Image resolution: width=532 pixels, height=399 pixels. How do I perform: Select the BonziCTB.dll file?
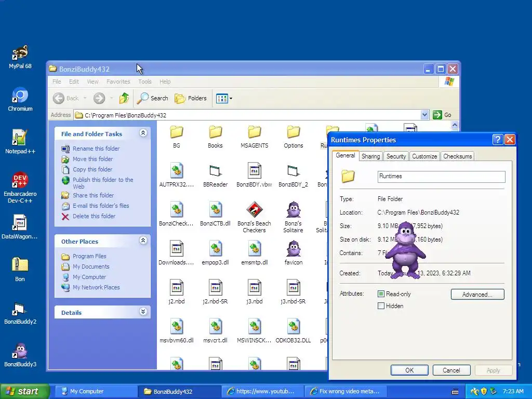[x=215, y=214]
